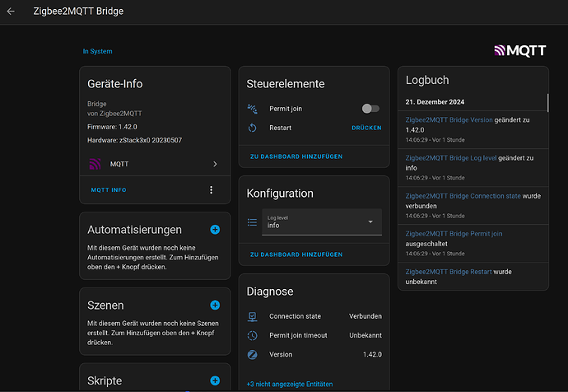
Task: Open Zigbee2MQTT Bridge Permit join log link
Action: [x=454, y=234]
